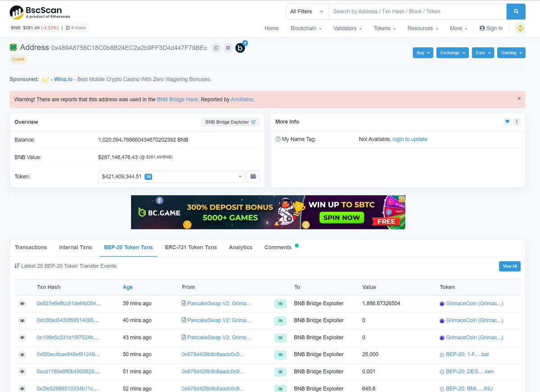Copy the address to the clipboard

(x=216, y=48)
